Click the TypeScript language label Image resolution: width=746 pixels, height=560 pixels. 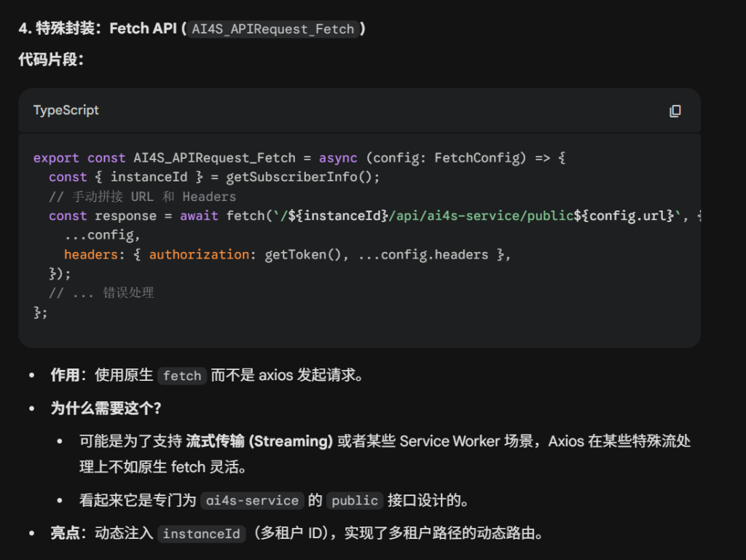click(66, 111)
